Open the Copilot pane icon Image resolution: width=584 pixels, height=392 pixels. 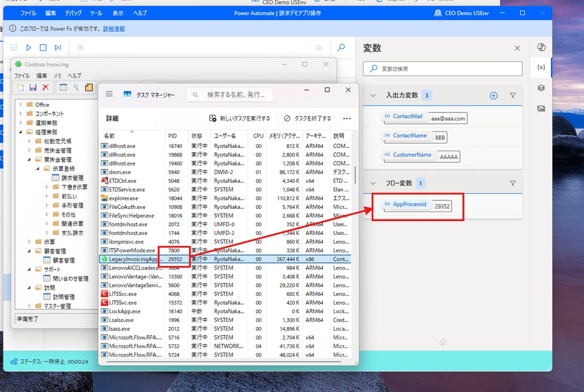click(541, 47)
